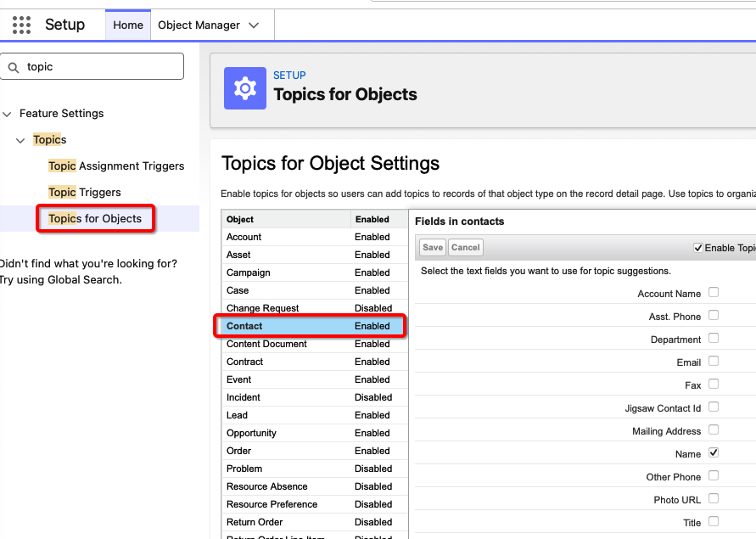Open the App Launcher grid icon
This screenshot has height=539, width=756.
click(x=21, y=25)
